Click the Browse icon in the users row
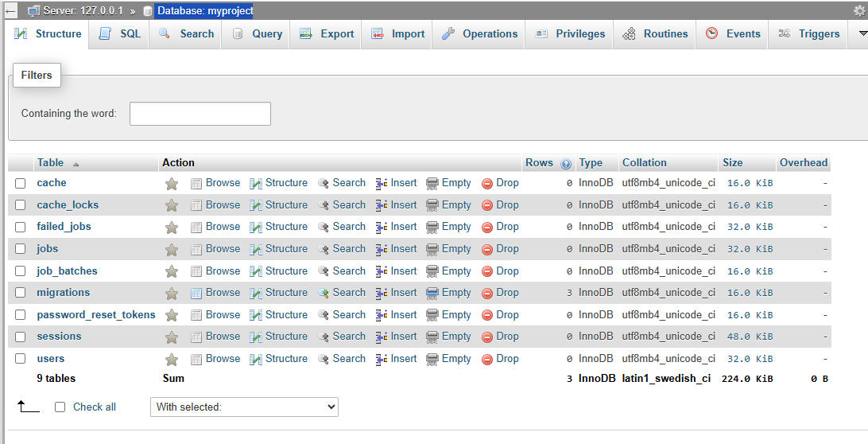Screen dimensions: 868x444 (196, 359)
